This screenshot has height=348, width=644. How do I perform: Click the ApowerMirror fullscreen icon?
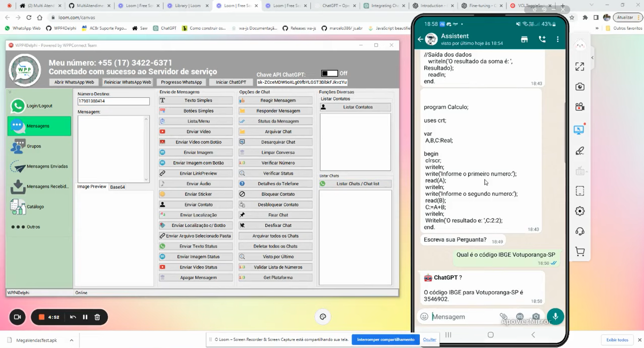(x=580, y=67)
